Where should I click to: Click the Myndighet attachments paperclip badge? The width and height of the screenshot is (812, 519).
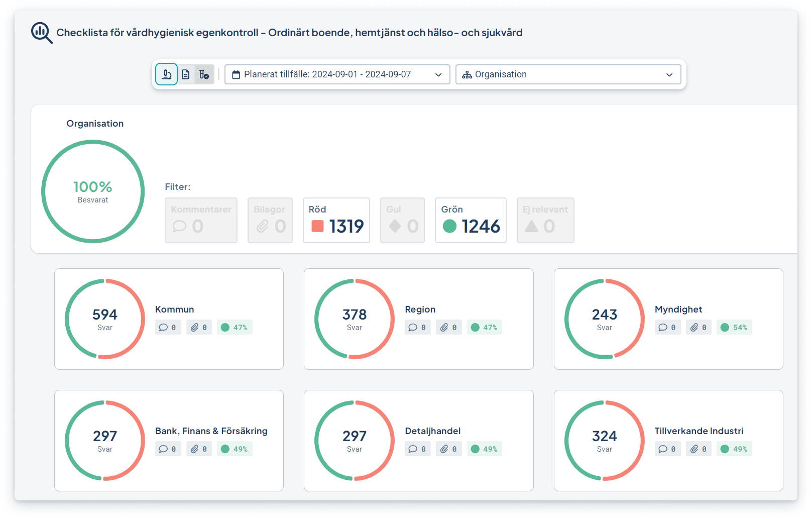699,328
